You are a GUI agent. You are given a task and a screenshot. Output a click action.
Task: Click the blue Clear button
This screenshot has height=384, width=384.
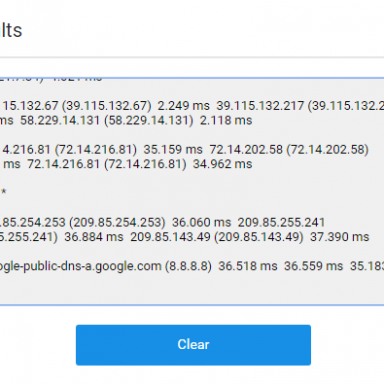pyautogui.click(x=193, y=345)
